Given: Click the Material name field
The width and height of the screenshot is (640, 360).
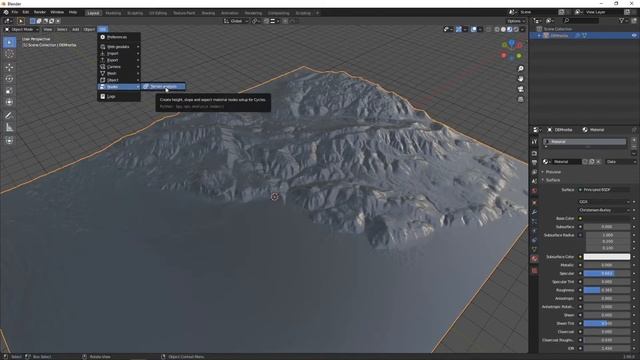Looking at the screenshot, I should coord(566,162).
